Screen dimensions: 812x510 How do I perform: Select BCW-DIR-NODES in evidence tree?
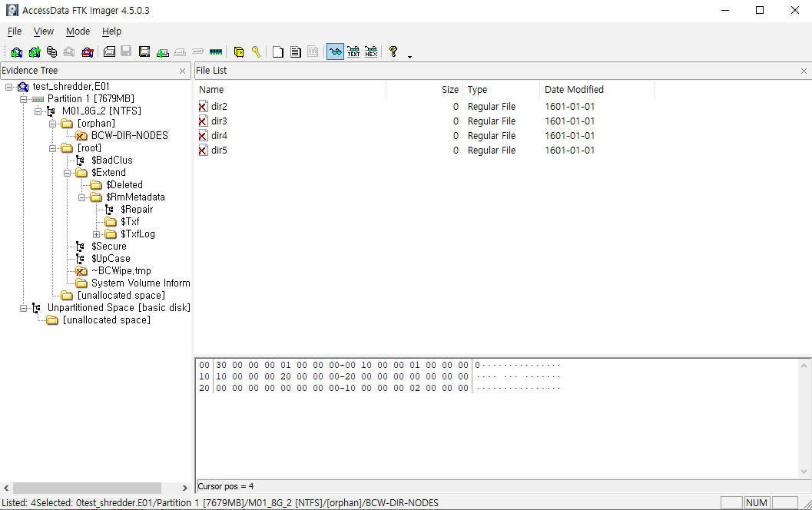click(130, 136)
